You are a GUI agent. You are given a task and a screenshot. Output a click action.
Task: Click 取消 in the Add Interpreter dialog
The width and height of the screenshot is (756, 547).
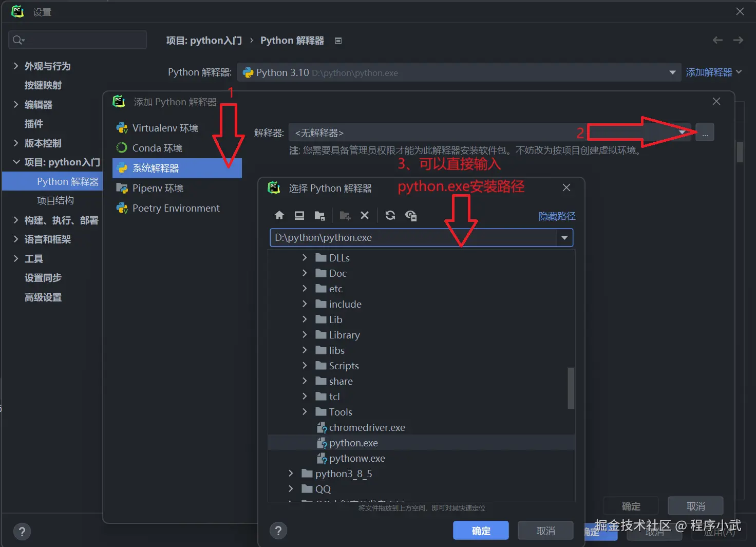tap(695, 506)
